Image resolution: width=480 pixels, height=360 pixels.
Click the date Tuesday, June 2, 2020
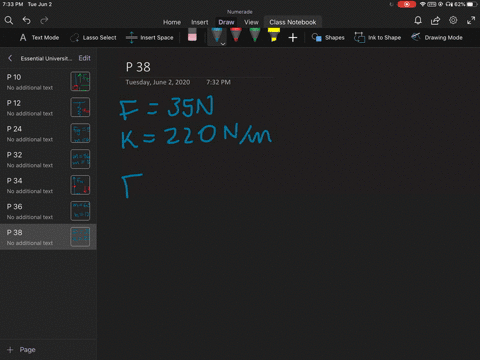pos(158,82)
